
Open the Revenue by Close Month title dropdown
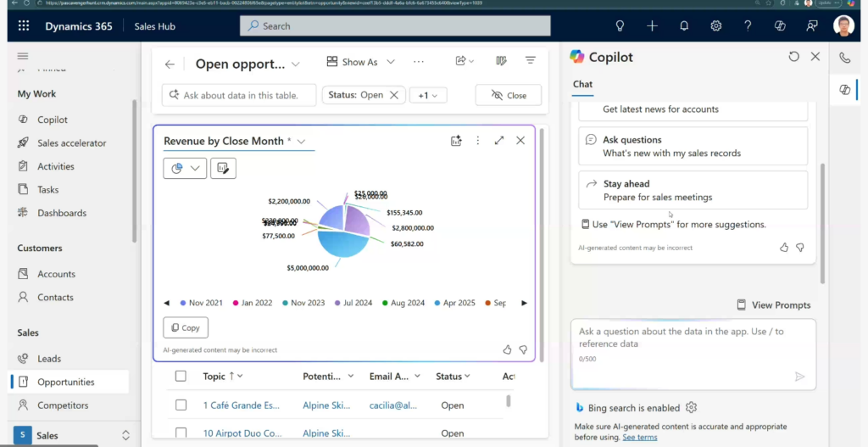pyautogui.click(x=301, y=142)
